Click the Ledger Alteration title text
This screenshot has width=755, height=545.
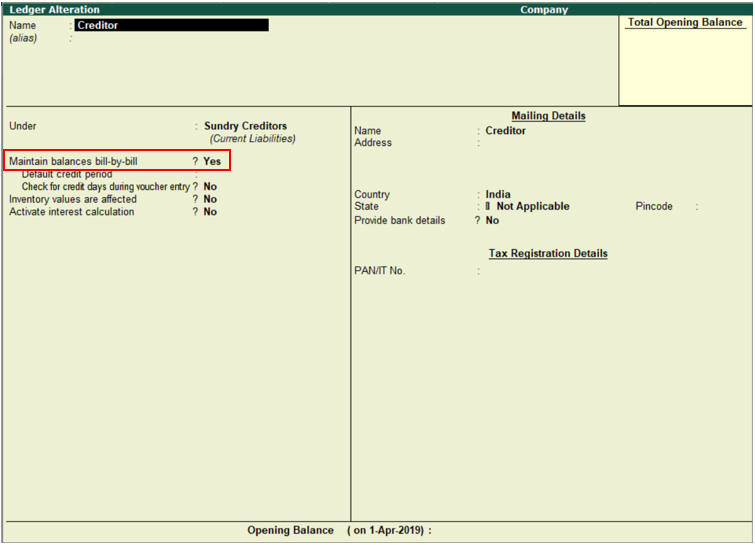pyautogui.click(x=54, y=9)
